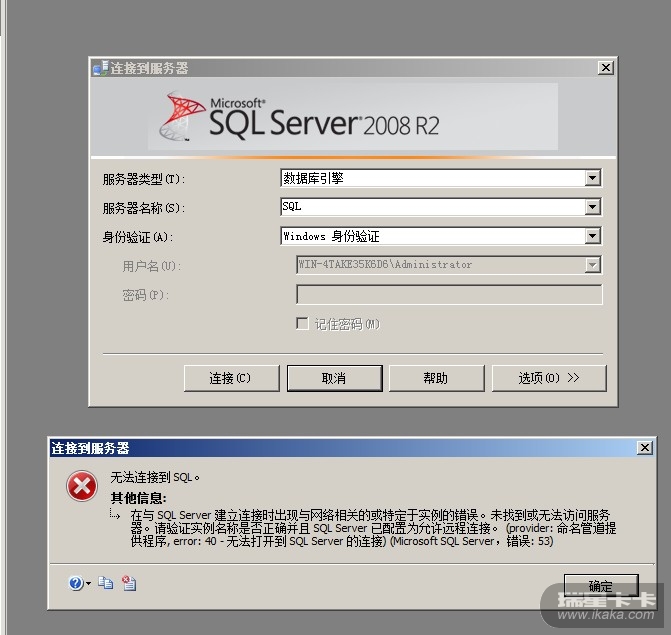The height and width of the screenshot is (635, 671).
Task: Click the server icon in the Connect to Server title bar
Action: point(101,68)
